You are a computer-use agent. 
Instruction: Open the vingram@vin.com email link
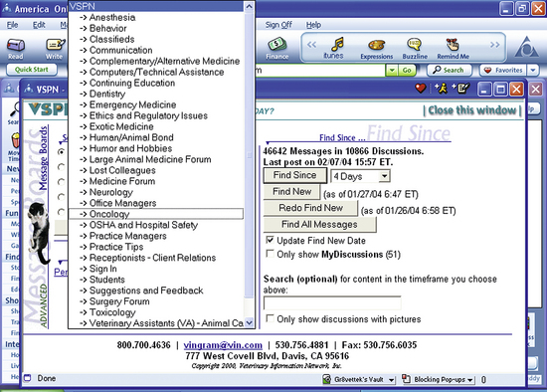223,345
